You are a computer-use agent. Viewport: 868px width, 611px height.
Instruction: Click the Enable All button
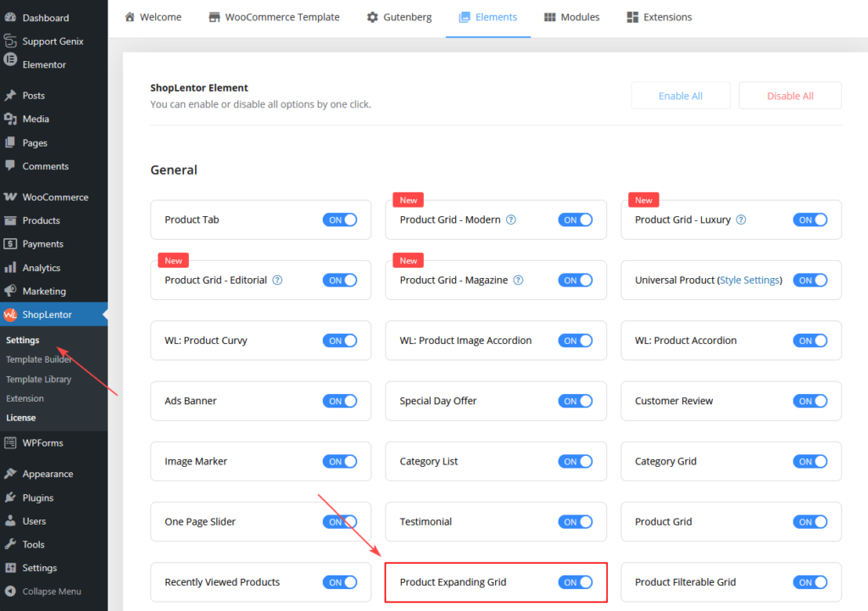(x=680, y=95)
